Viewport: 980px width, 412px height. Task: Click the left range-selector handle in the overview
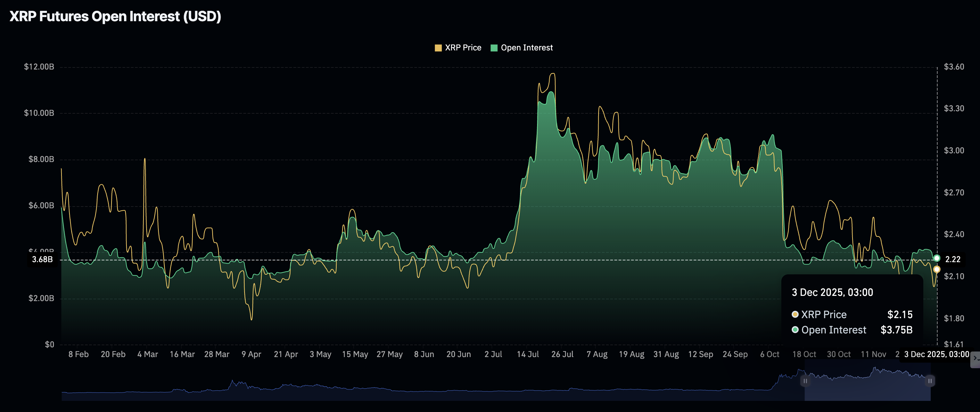[x=805, y=381]
